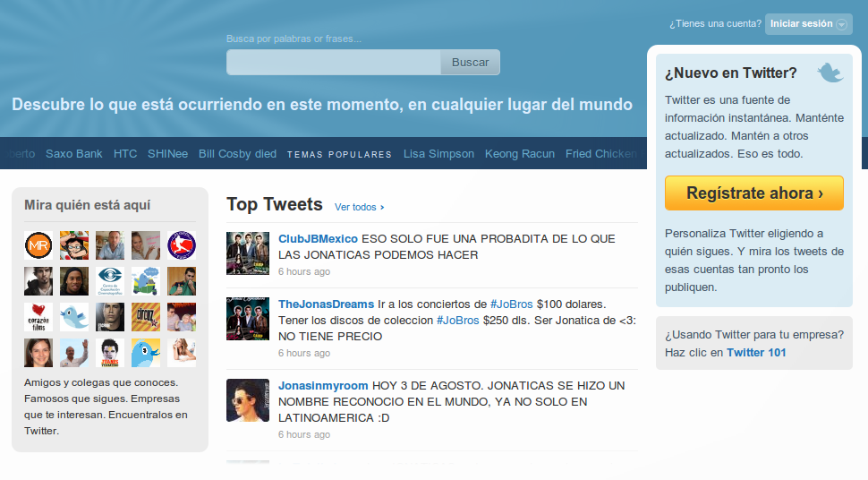Select the Bill Cosby died trending topic
Viewport: 868px width, 480px height.
pos(237,153)
